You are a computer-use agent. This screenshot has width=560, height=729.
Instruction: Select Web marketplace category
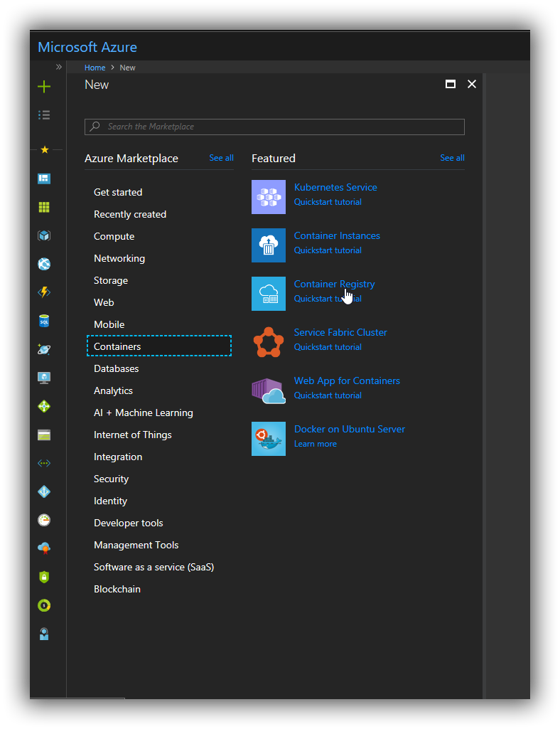point(104,302)
